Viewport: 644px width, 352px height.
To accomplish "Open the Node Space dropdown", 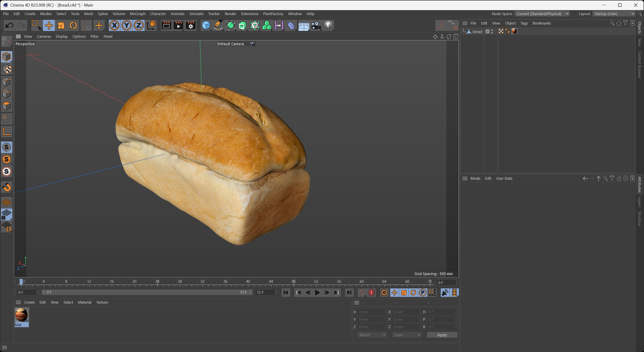I will [542, 14].
